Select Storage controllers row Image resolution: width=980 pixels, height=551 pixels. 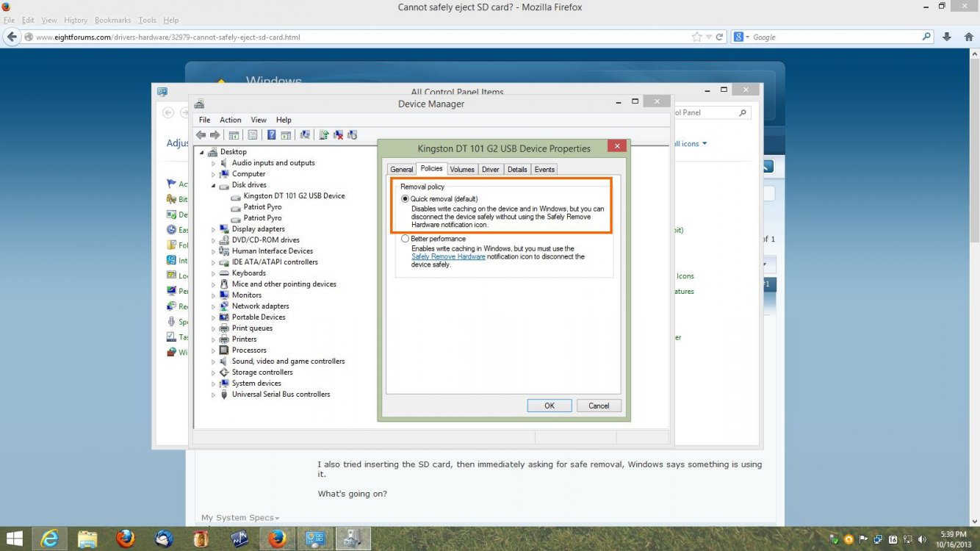click(262, 372)
